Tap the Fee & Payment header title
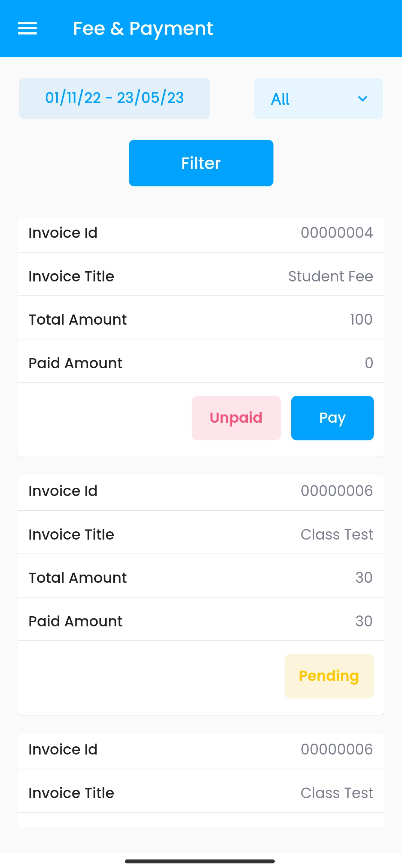Viewport: 402px width, 868px height. pyautogui.click(x=143, y=29)
